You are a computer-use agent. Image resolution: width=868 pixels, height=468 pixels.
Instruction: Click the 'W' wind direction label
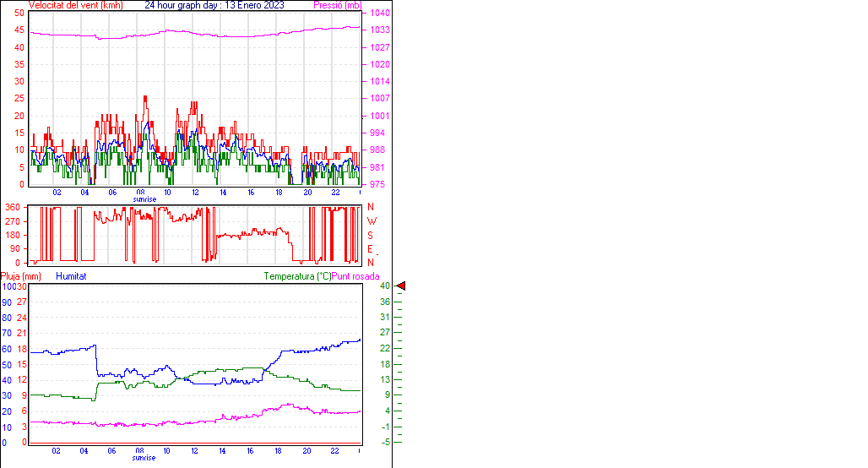click(x=371, y=221)
